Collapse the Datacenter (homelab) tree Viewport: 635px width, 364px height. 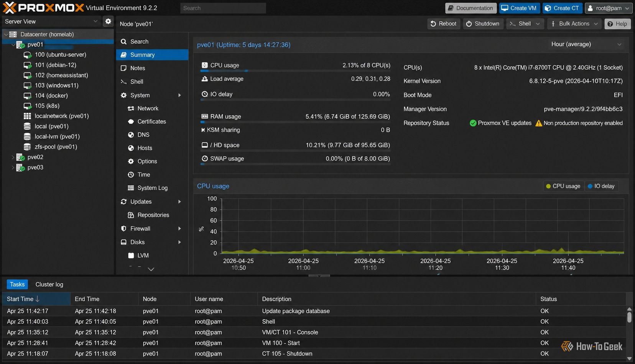(6, 34)
